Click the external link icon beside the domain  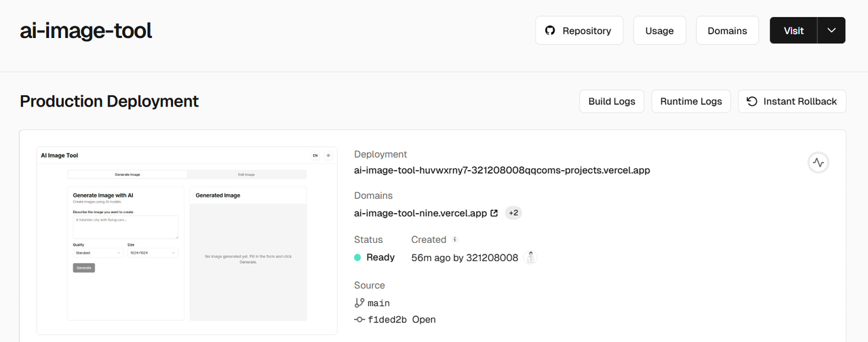click(494, 213)
